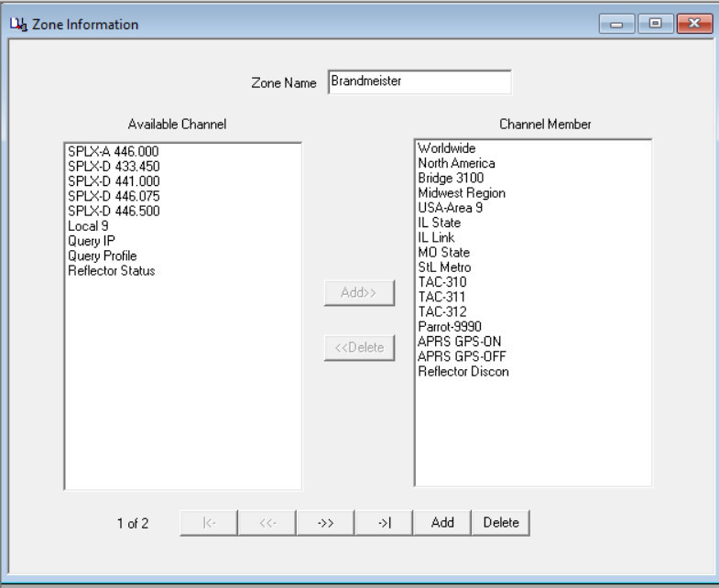Viewport: 719px width, 588px height.
Task: Jump to last zone with ->| button
Action: point(384,523)
